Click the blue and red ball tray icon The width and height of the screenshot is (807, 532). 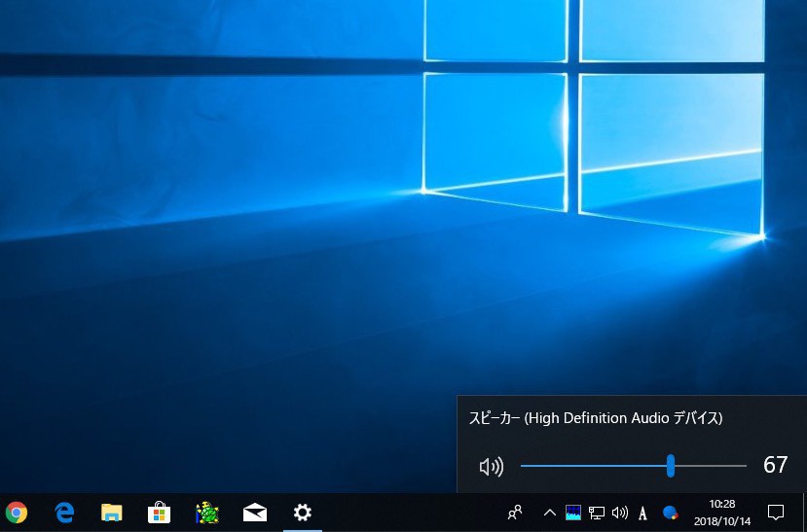[x=670, y=513]
